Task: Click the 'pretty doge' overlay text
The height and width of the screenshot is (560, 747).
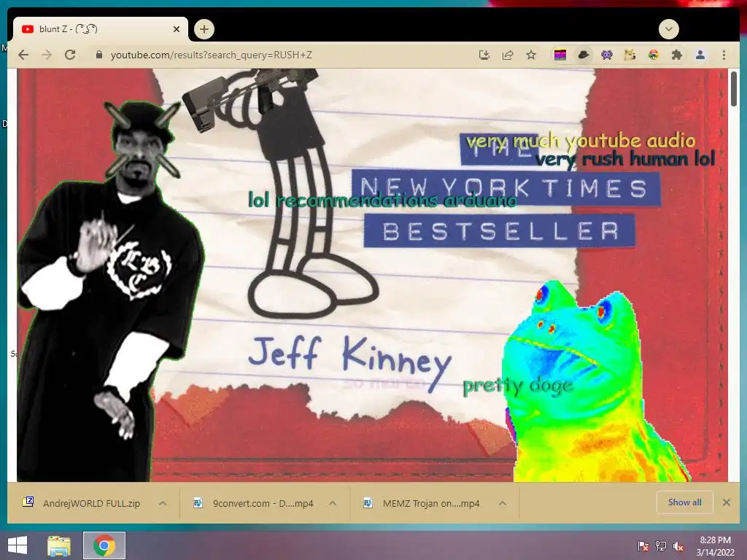Action: [x=519, y=385]
